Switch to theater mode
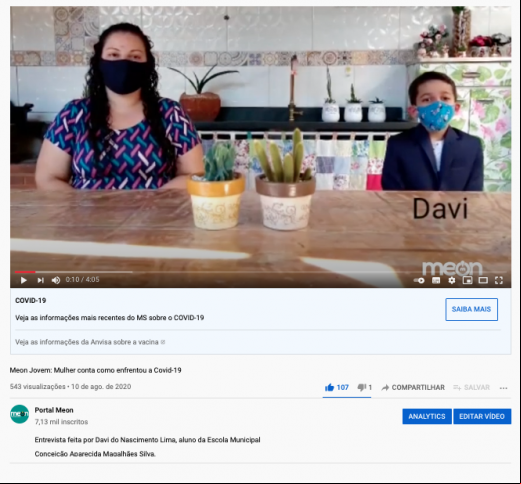 (x=483, y=280)
